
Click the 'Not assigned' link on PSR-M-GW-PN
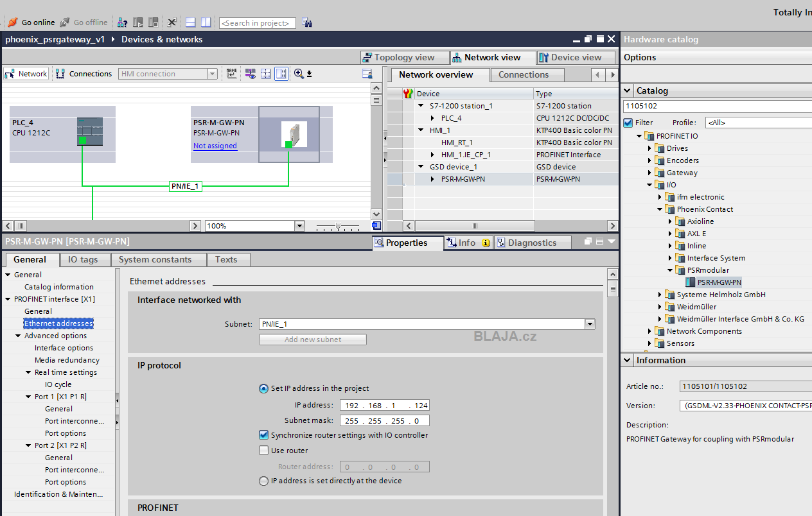[x=215, y=146]
